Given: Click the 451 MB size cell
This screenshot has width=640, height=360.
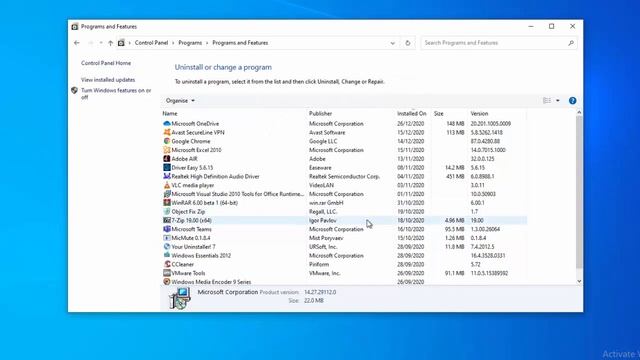Looking at the screenshot, I should point(455,176).
